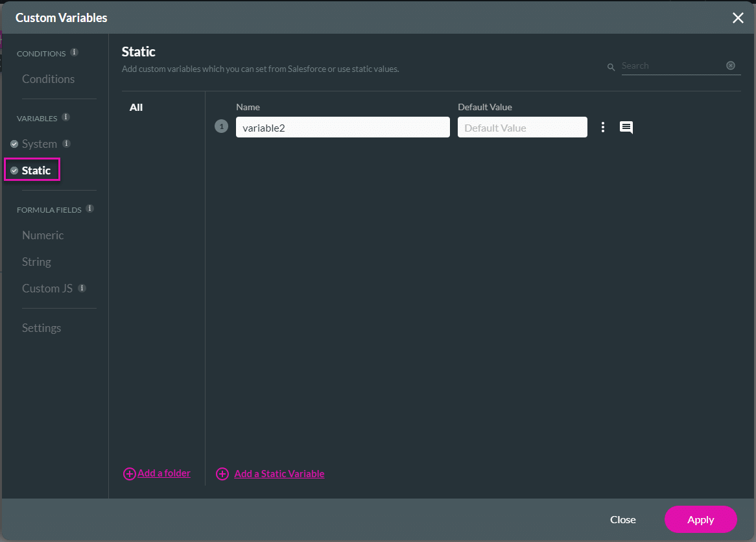Image resolution: width=756 pixels, height=542 pixels.
Task: Click the clear icon in the search field
Action: [x=731, y=65]
